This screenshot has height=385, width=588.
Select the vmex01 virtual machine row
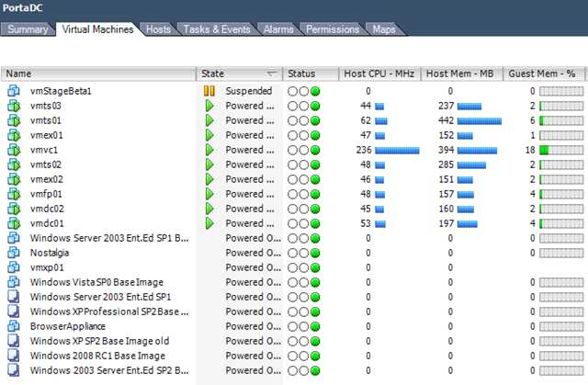(46, 135)
